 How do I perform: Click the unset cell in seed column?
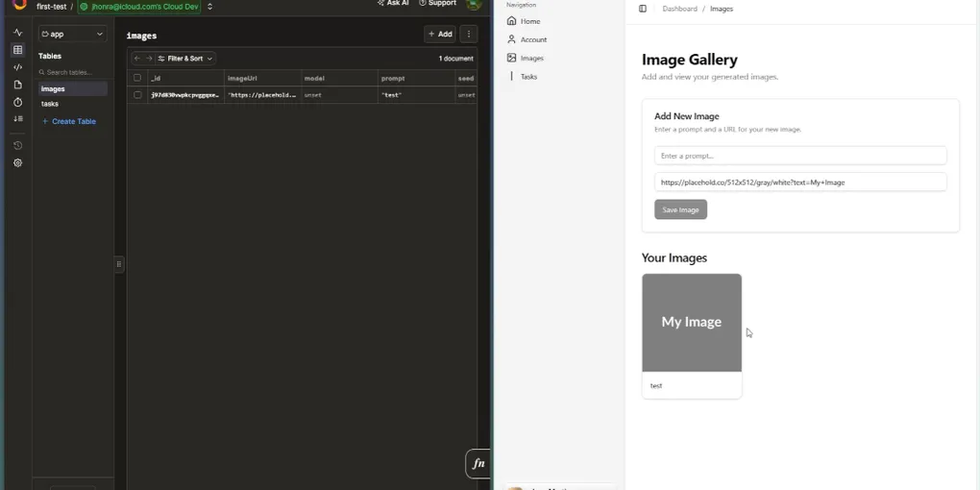pyautogui.click(x=466, y=95)
